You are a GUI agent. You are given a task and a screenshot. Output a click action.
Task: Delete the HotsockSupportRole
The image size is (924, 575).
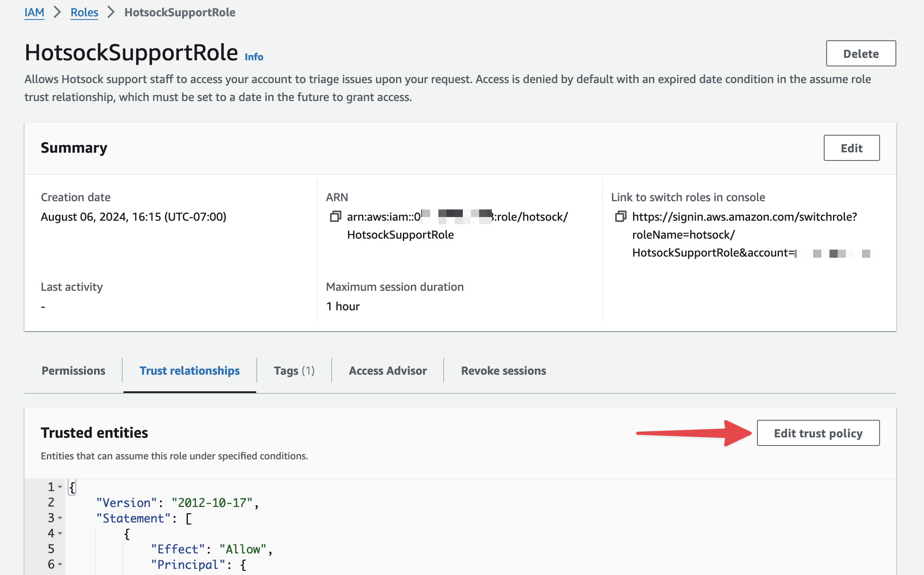tap(861, 53)
